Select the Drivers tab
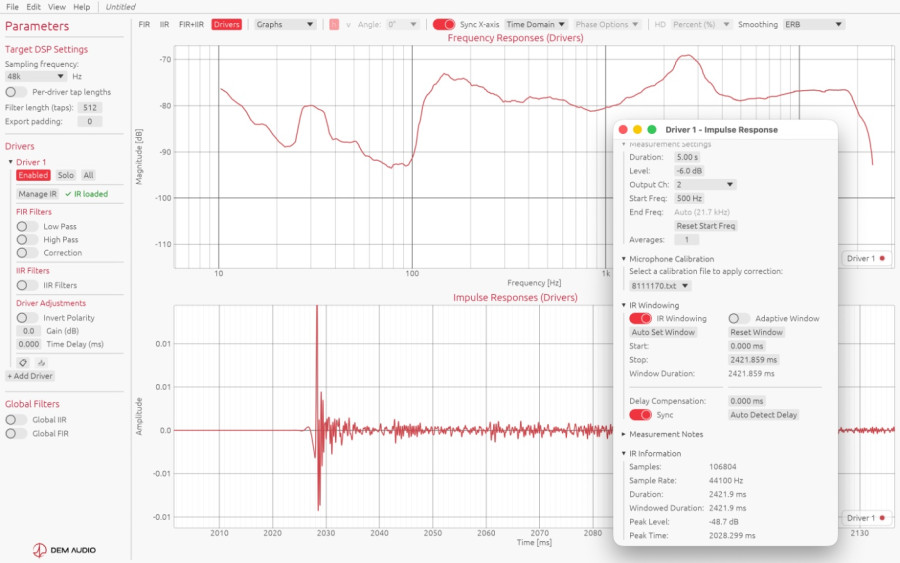Viewport: 900px width, 563px height. [x=227, y=24]
